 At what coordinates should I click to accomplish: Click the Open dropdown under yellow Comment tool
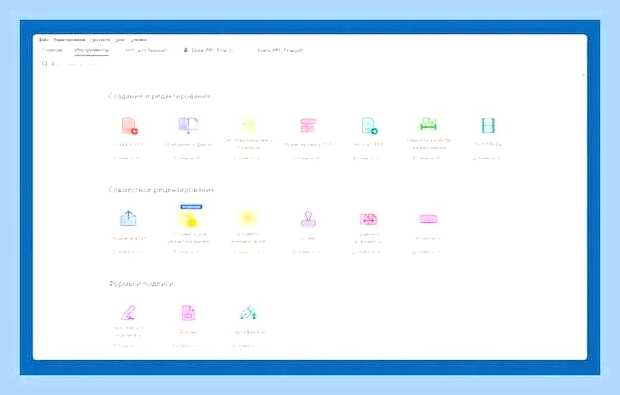248,252
